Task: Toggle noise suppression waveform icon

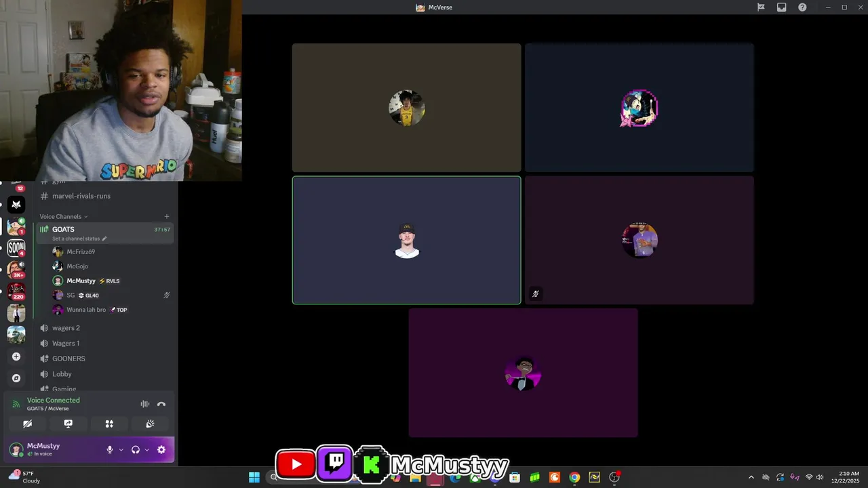Action: click(x=145, y=404)
